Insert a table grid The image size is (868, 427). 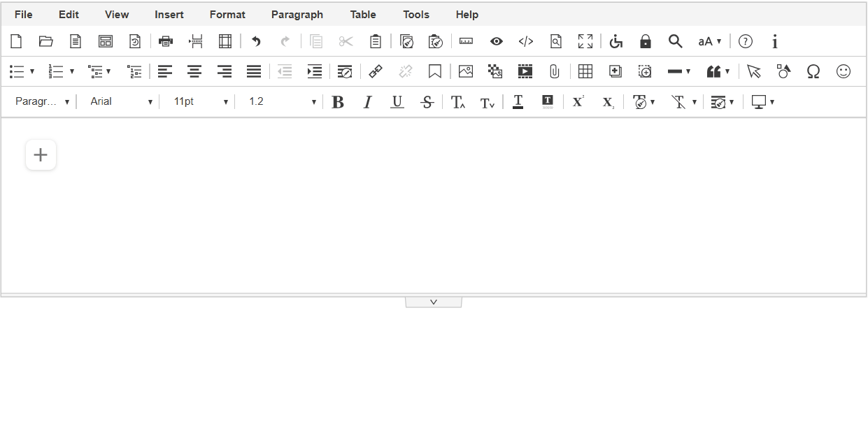pos(585,71)
